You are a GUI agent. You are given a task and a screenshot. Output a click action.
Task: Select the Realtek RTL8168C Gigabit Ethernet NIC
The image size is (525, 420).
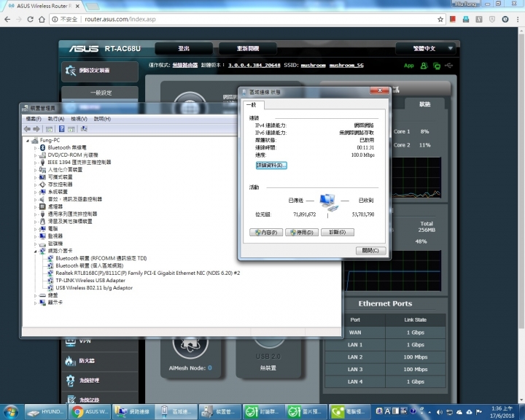[x=147, y=273]
